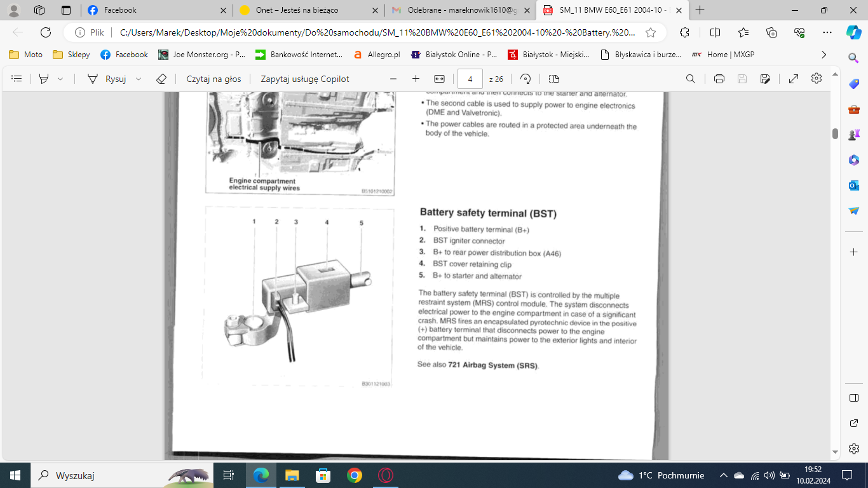Open the sidebar Outlook icon
The height and width of the screenshot is (488, 868).
click(853, 186)
